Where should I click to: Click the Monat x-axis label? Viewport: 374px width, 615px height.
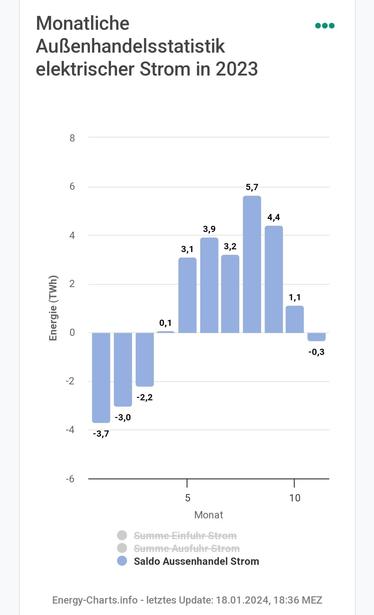click(209, 515)
